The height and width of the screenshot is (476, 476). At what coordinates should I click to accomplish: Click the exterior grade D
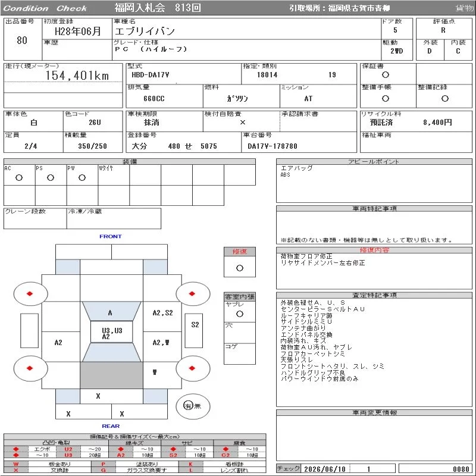[430, 51]
